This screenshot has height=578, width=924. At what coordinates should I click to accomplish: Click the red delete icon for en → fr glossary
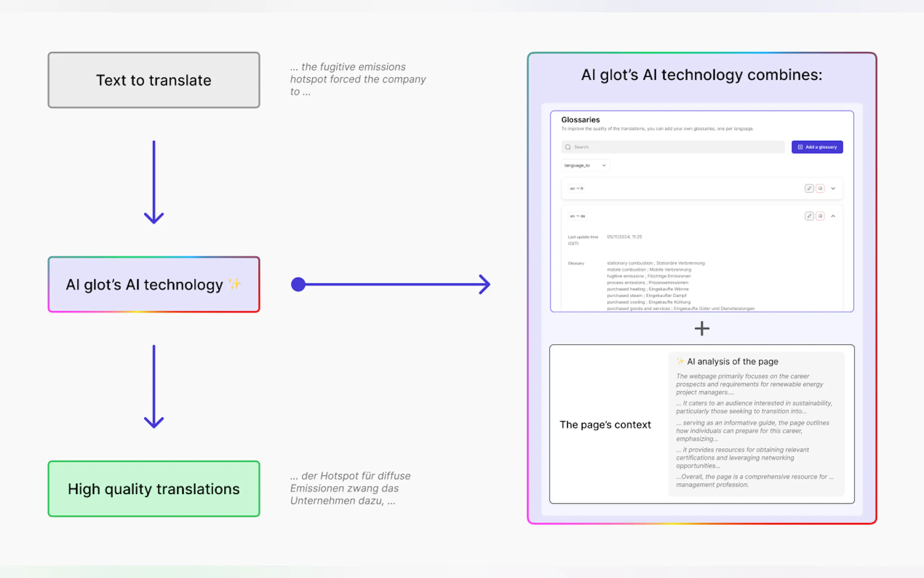click(820, 189)
